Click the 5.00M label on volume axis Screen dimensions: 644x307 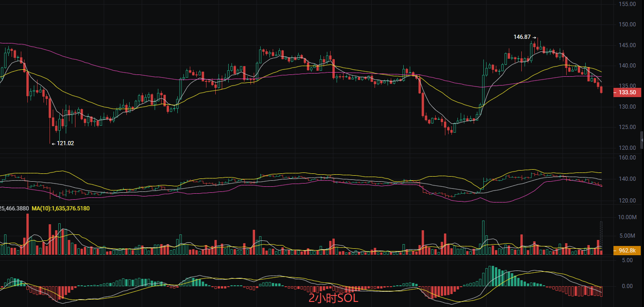click(627, 236)
